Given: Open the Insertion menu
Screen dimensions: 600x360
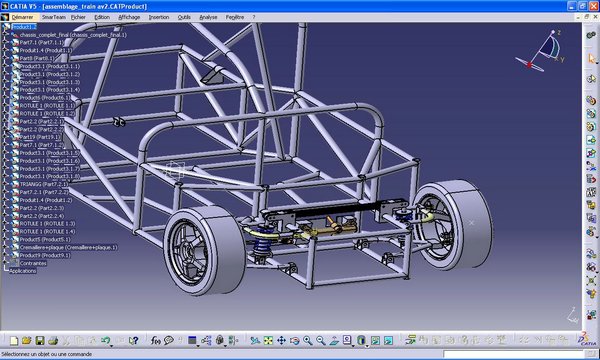Looking at the screenshot, I should 159,17.
